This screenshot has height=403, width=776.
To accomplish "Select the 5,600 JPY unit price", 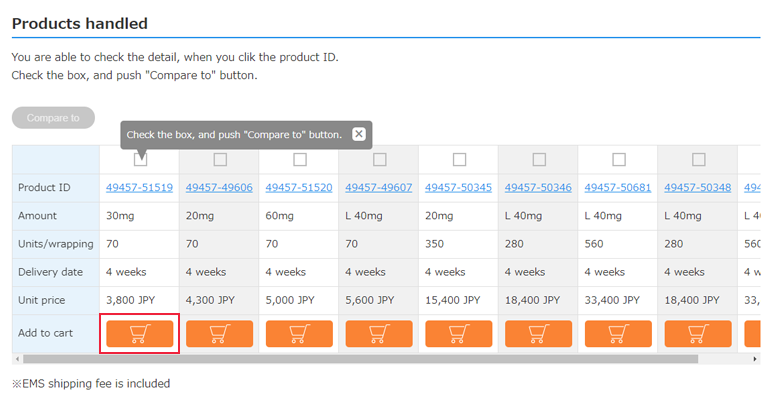I will pos(370,300).
